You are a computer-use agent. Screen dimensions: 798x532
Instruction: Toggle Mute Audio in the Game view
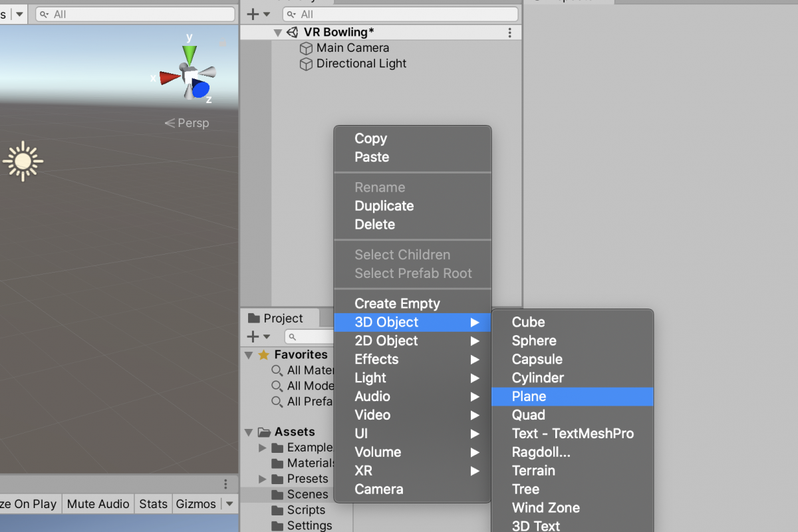98,504
